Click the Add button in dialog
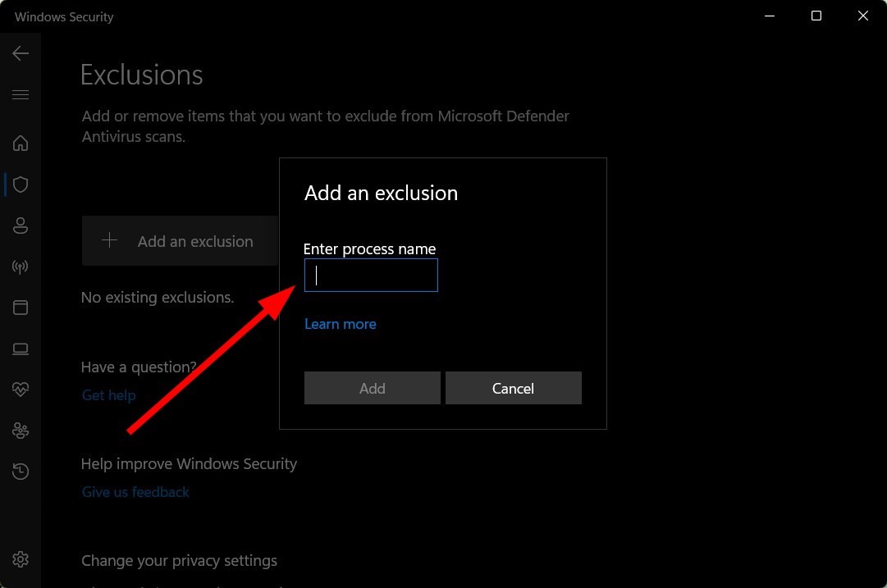This screenshot has width=887, height=588. pyautogui.click(x=373, y=388)
